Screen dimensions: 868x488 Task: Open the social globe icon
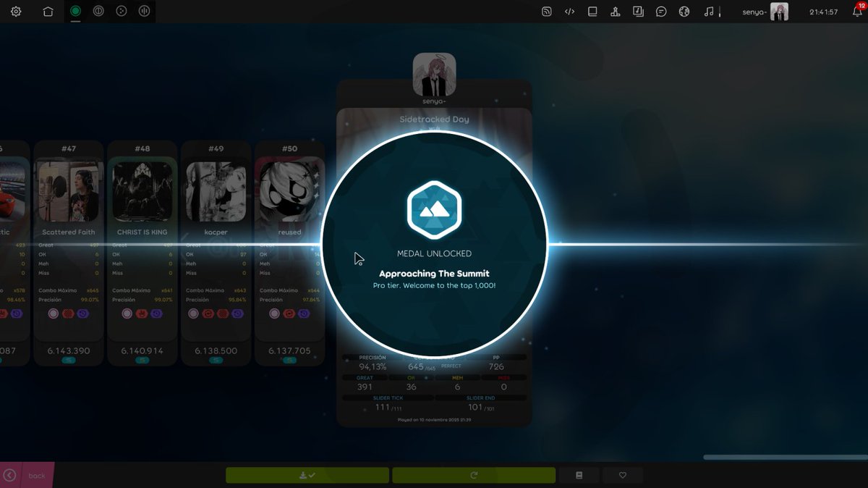(x=684, y=12)
